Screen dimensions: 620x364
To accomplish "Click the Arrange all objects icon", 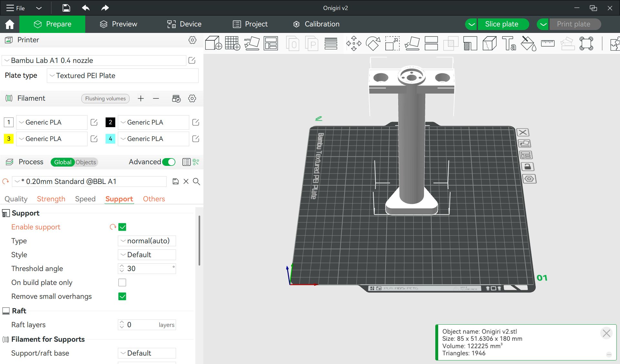I will click(x=271, y=43).
